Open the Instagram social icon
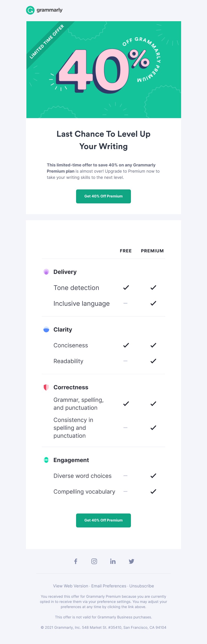The image size is (207, 644). click(94, 561)
